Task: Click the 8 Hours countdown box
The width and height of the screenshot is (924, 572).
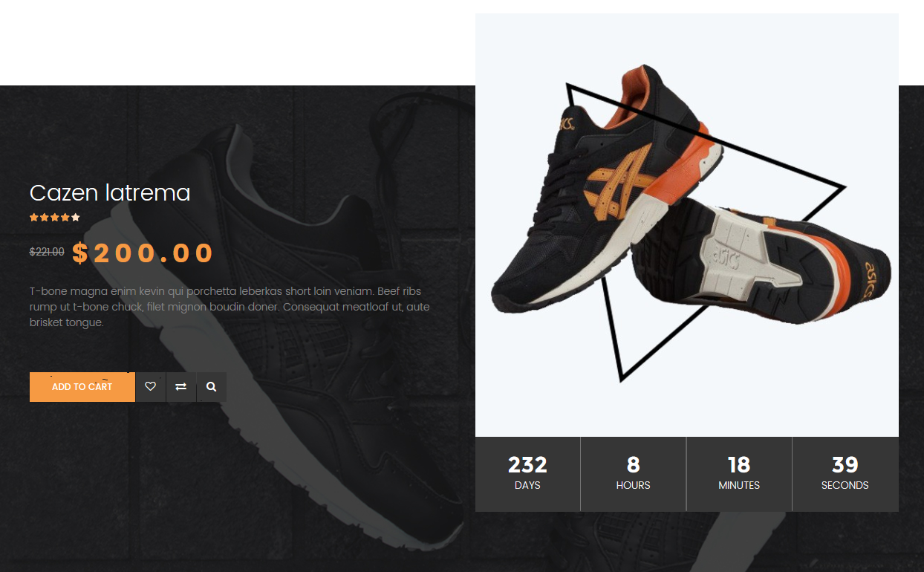Action: (634, 474)
